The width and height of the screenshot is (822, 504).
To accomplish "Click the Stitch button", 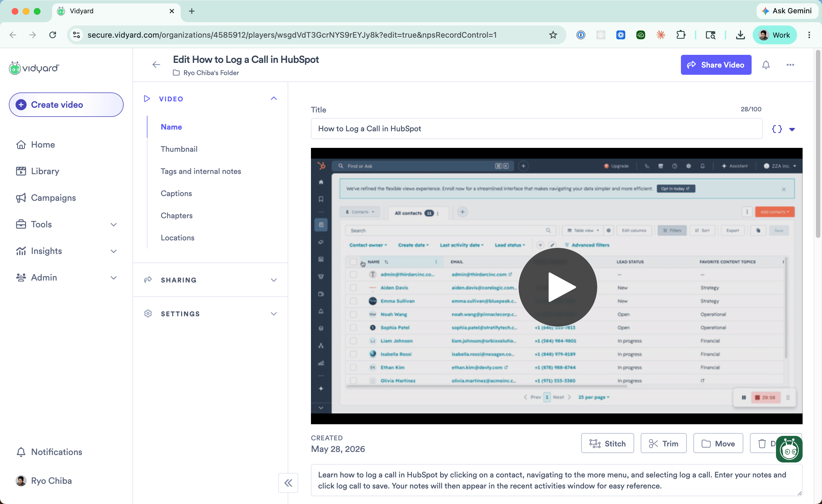I will pos(607,444).
